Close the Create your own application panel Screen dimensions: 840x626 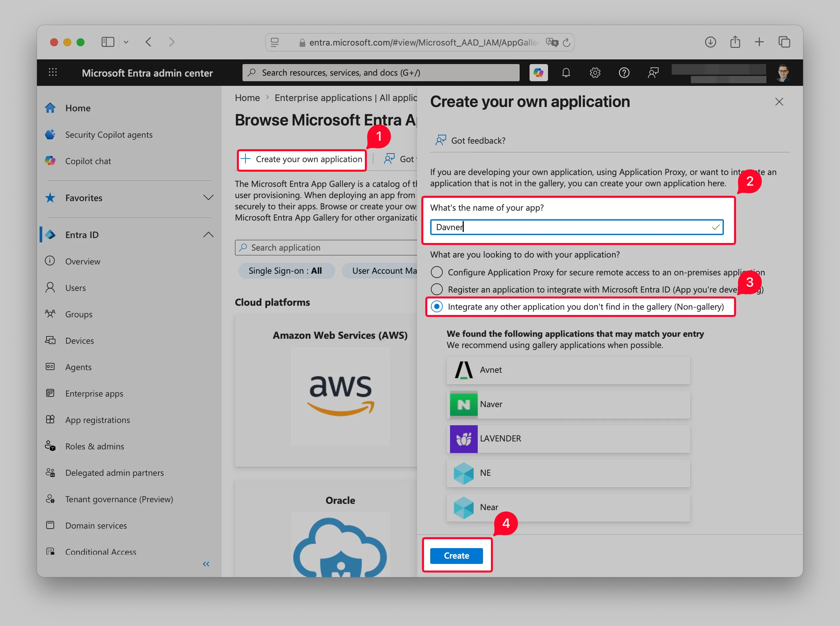tap(779, 102)
